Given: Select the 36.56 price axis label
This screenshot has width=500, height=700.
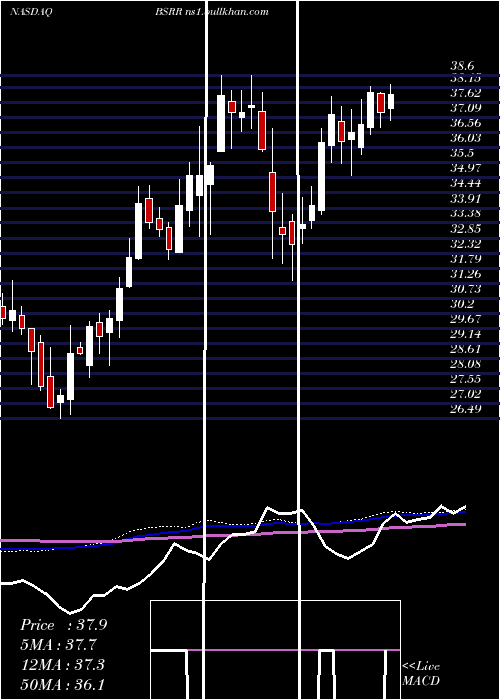Looking at the screenshot, I should [466, 123].
